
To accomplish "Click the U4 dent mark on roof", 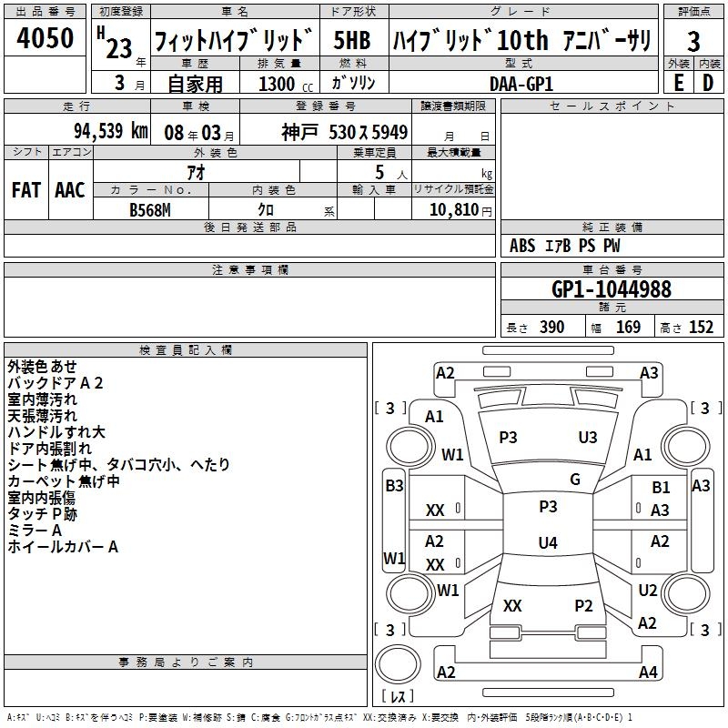I will 548,542.
